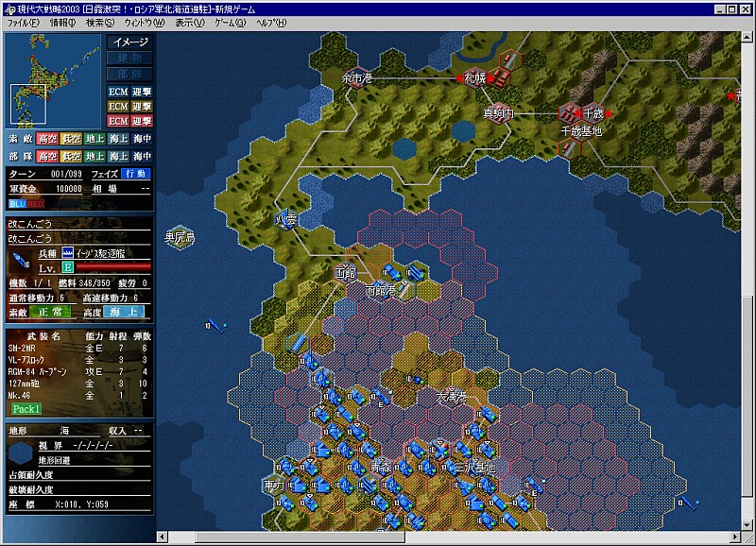Viewport: 756px width, 546px height.
Task: Select the RED faction tab
Action: (35, 204)
